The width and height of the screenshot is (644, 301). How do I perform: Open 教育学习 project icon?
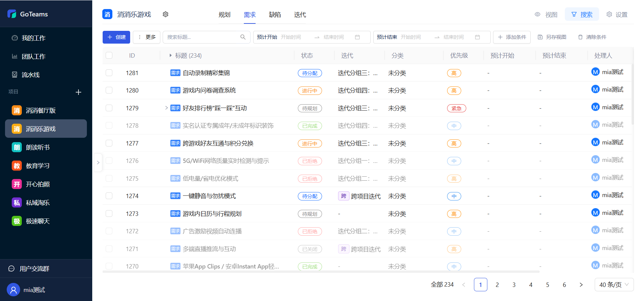(x=17, y=166)
